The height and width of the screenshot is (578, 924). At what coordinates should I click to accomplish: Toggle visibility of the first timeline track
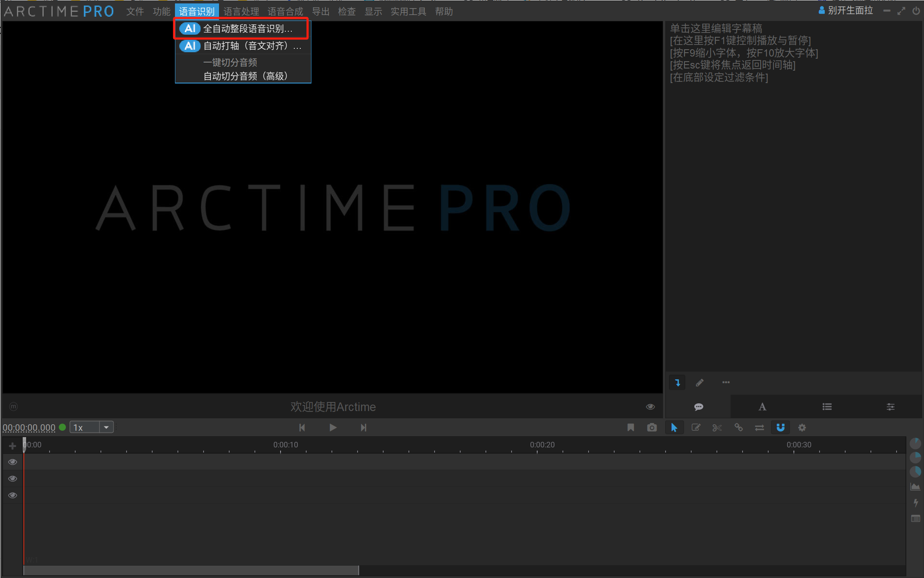tap(12, 462)
